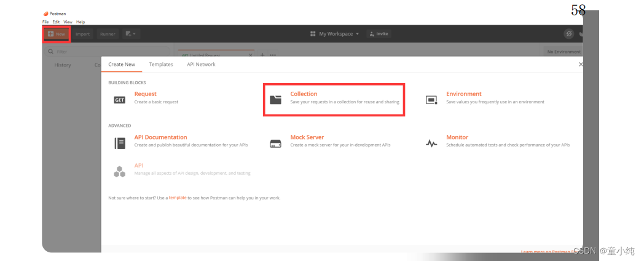Select the API title link
The height and width of the screenshot is (261, 644).
pyautogui.click(x=139, y=166)
